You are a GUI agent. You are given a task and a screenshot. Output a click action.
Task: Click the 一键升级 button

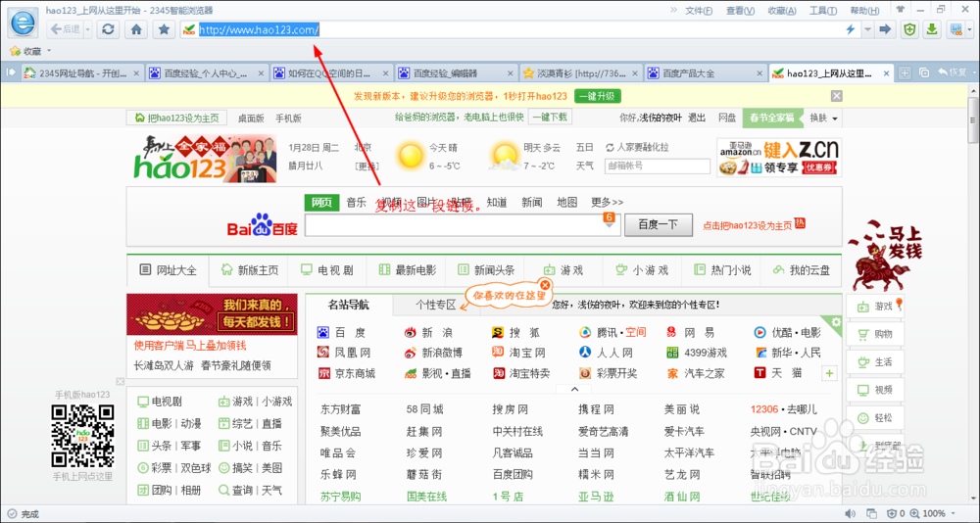click(x=598, y=96)
